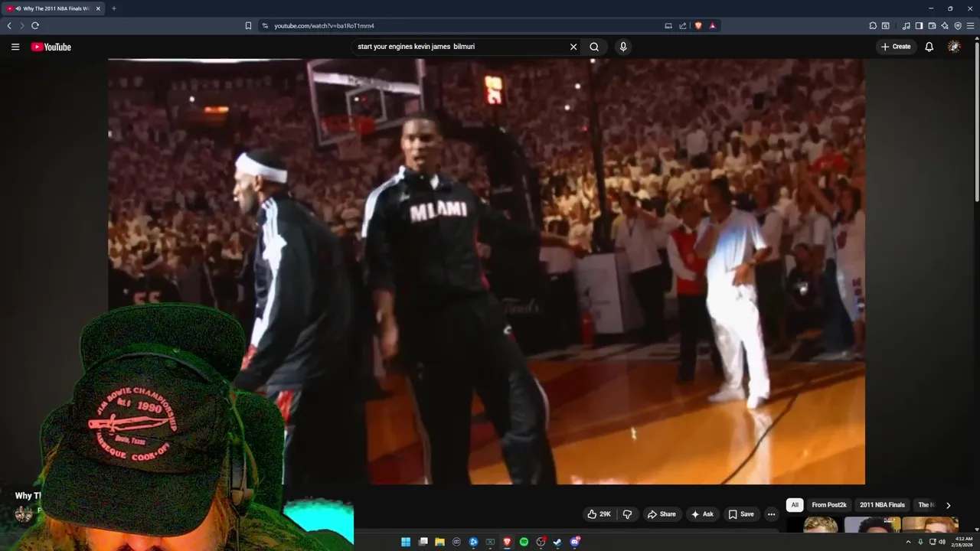The width and height of the screenshot is (980, 551).
Task: Open Leo AI sparkle icon
Action: (945, 25)
